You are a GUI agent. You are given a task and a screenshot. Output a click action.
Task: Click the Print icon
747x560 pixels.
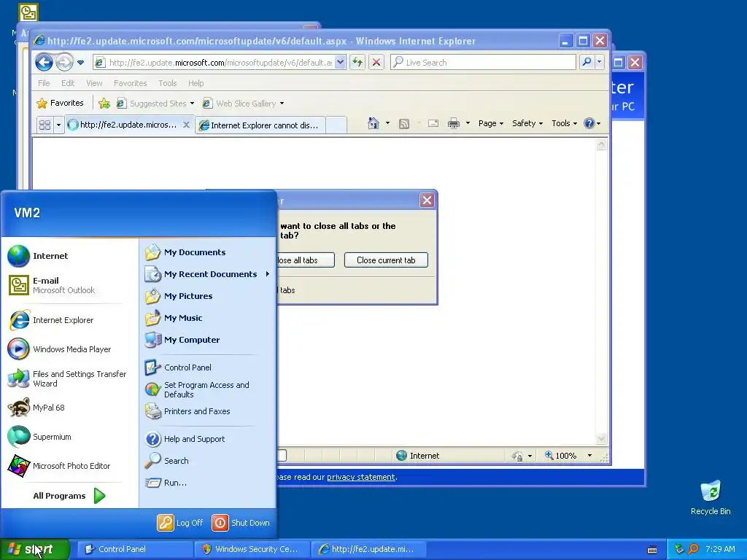tap(454, 124)
